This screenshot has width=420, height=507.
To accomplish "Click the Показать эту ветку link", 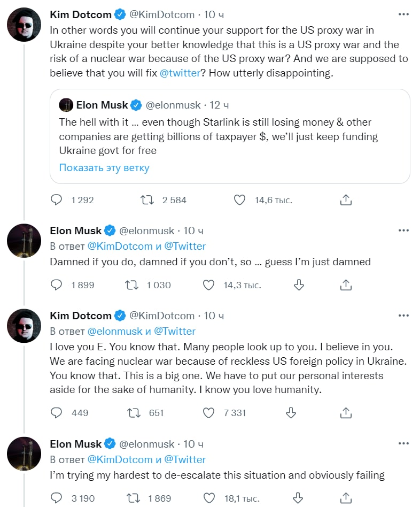I will tap(104, 168).
